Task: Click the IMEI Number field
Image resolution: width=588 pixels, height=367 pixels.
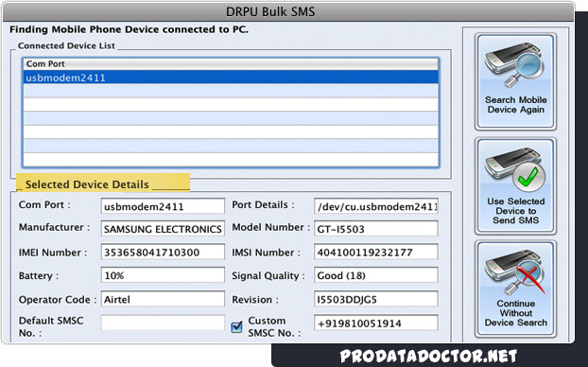Action: [x=163, y=252]
